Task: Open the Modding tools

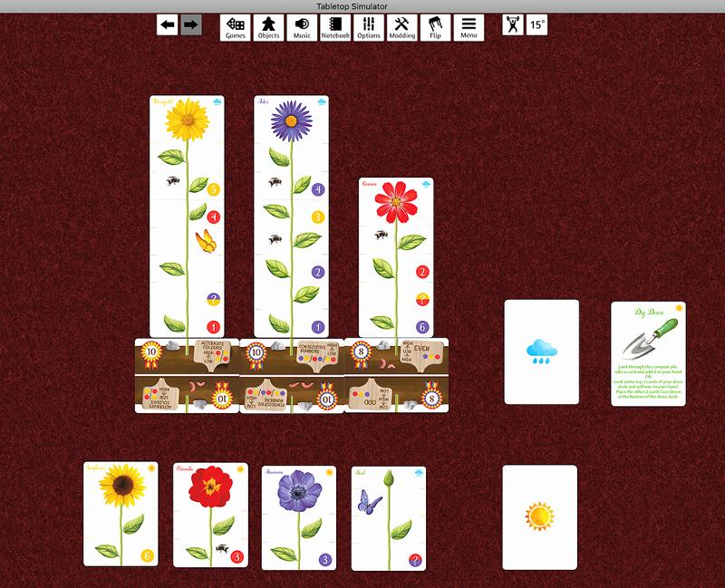Action: [x=401, y=28]
